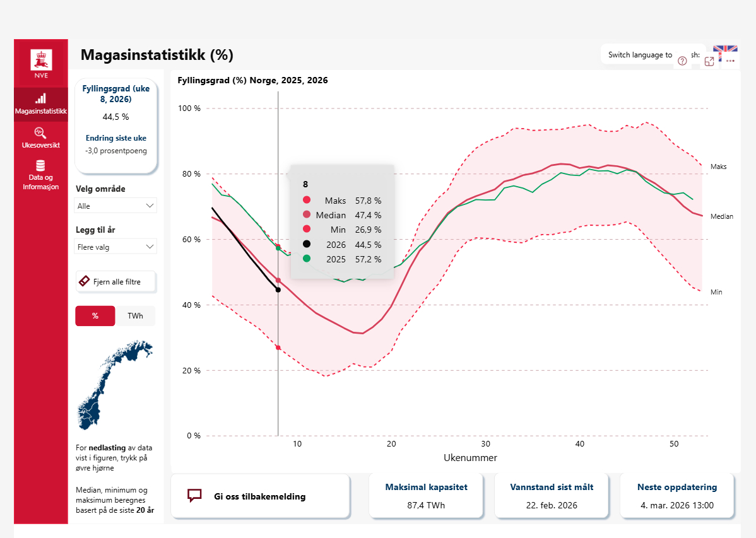
Task: Click the help question mark icon
Action: [682, 61]
